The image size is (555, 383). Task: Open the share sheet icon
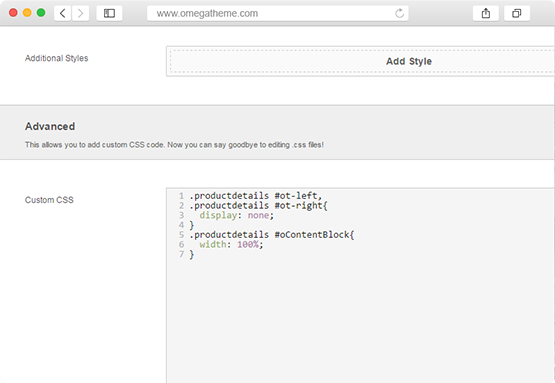click(486, 13)
